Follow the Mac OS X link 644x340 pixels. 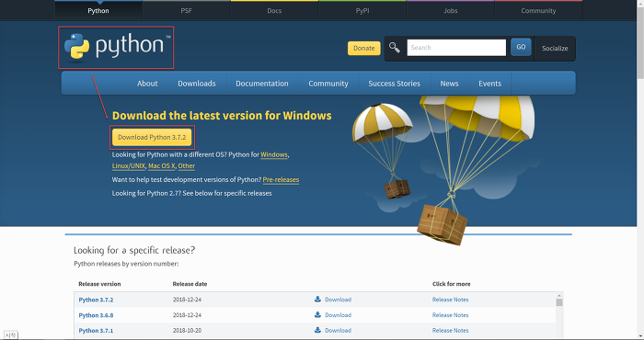tap(161, 165)
